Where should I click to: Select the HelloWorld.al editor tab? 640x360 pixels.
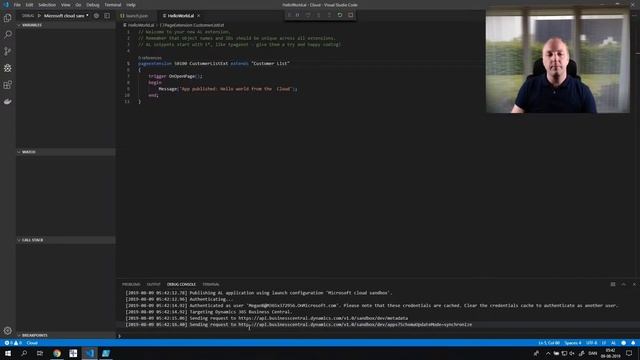[180, 16]
